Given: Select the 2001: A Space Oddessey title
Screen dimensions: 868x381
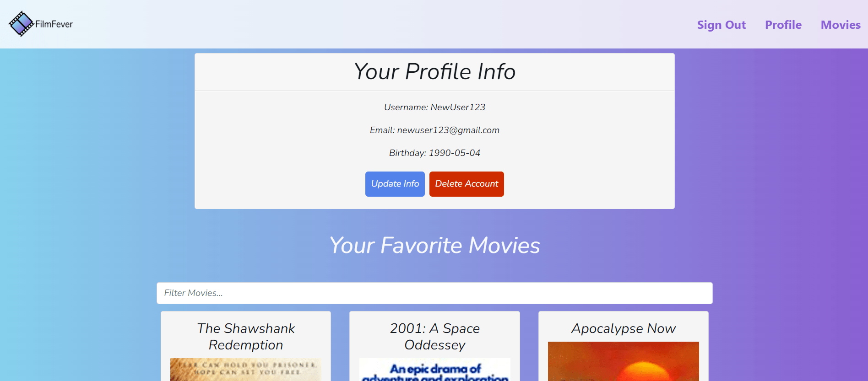Looking at the screenshot, I should (x=434, y=336).
